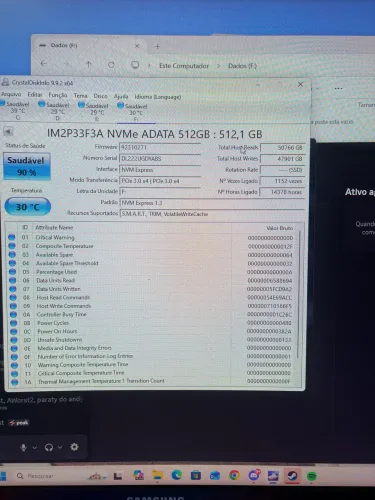Viewport: 375px width, 500px height.
Task: Open the Ajuda menu
Action: point(121,96)
